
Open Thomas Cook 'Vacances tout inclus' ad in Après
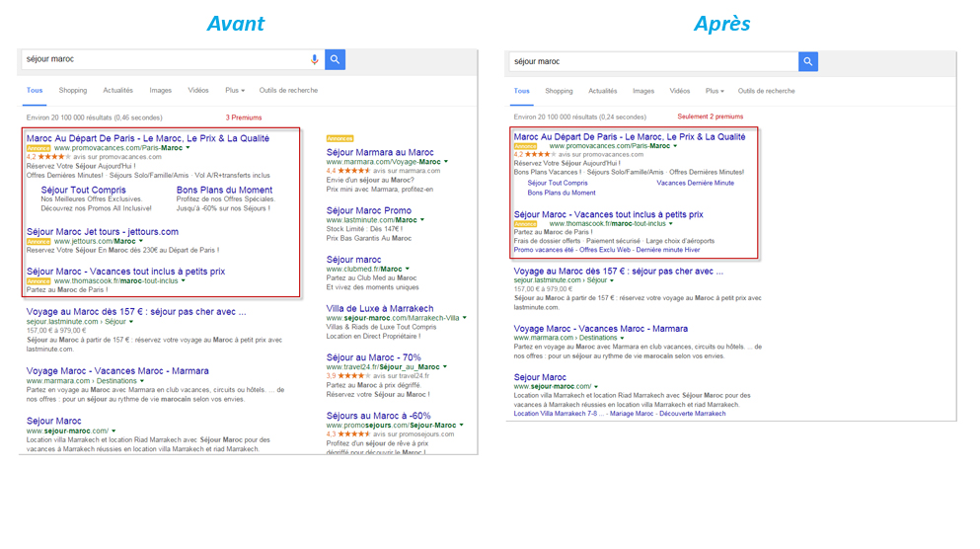click(608, 214)
